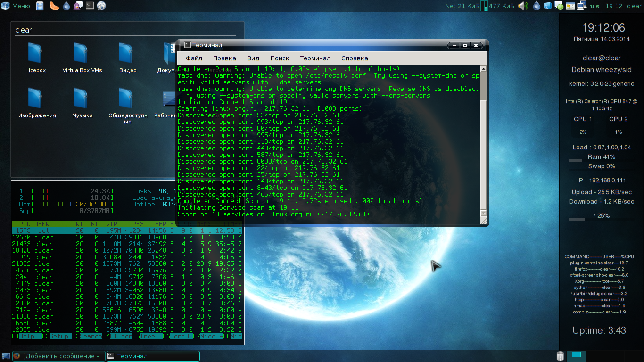Screen dimensions: 644x362
Task: Open terminal launcher icon in top panel
Action: point(90,6)
